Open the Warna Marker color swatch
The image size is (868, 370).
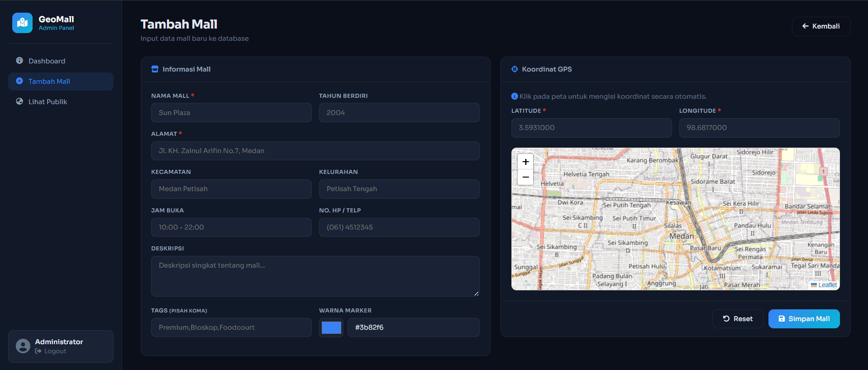(x=331, y=327)
